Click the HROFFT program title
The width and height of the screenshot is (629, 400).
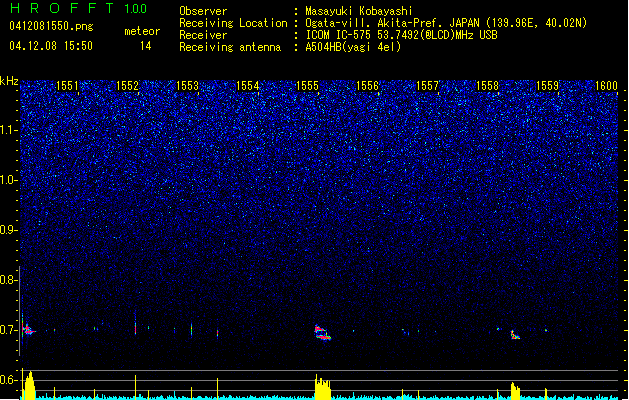(62, 8)
